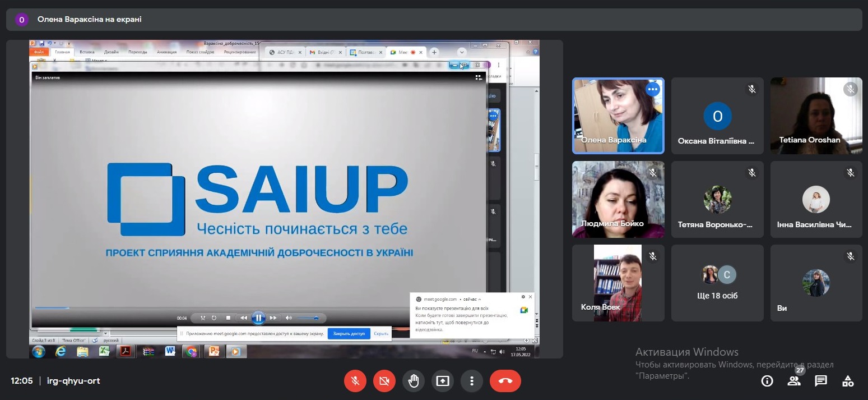Open Word from shared taskbar
This screenshot has height=400, width=868.
click(x=170, y=352)
